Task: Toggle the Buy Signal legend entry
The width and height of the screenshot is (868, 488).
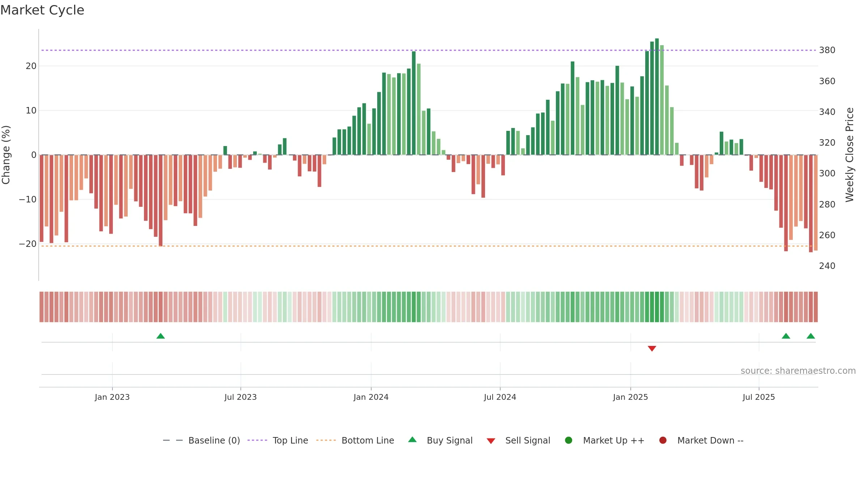Action: tap(440, 440)
